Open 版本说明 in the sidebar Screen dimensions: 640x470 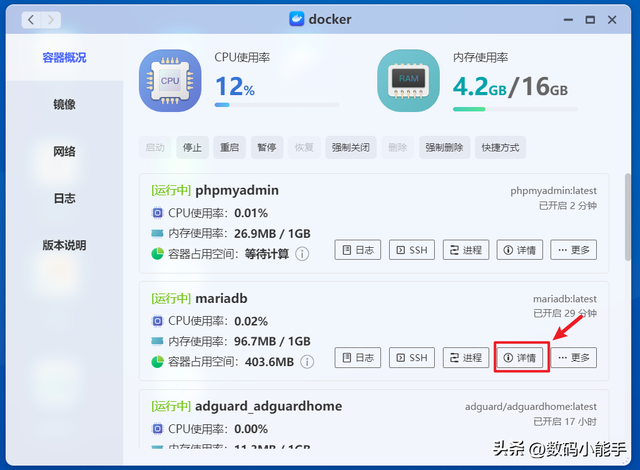(x=64, y=245)
